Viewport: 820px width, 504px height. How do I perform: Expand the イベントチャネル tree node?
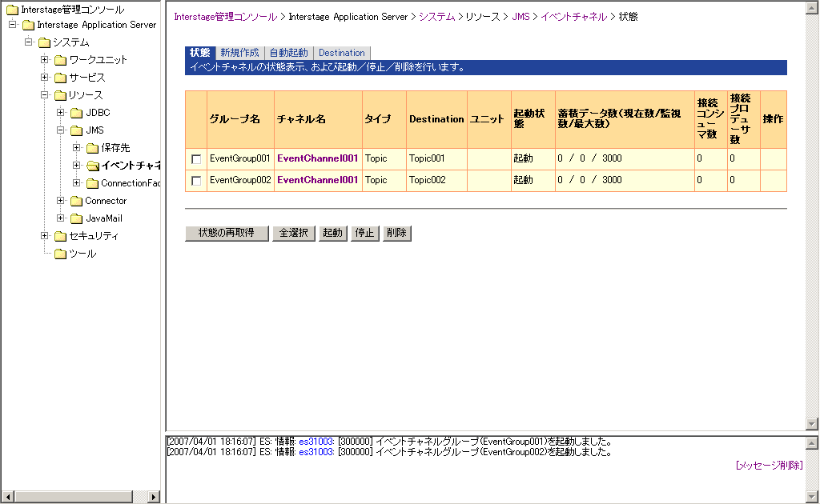(76, 165)
